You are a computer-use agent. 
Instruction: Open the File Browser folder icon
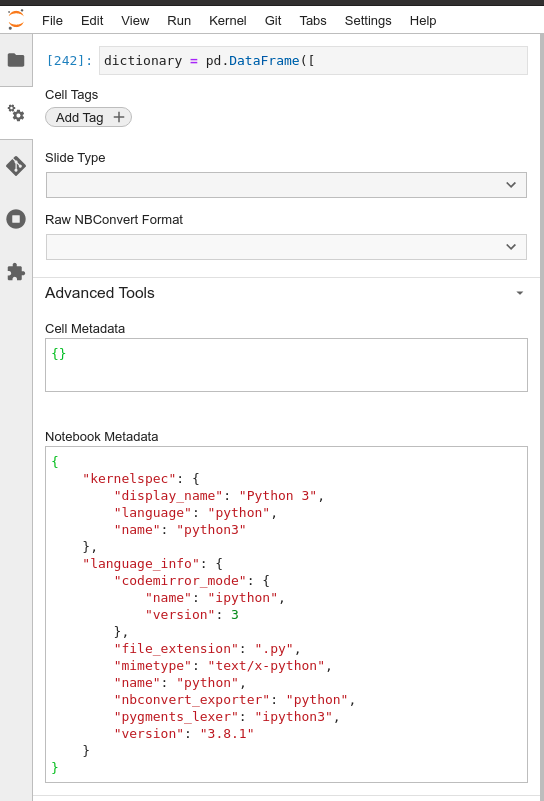[x=16, y=60]
